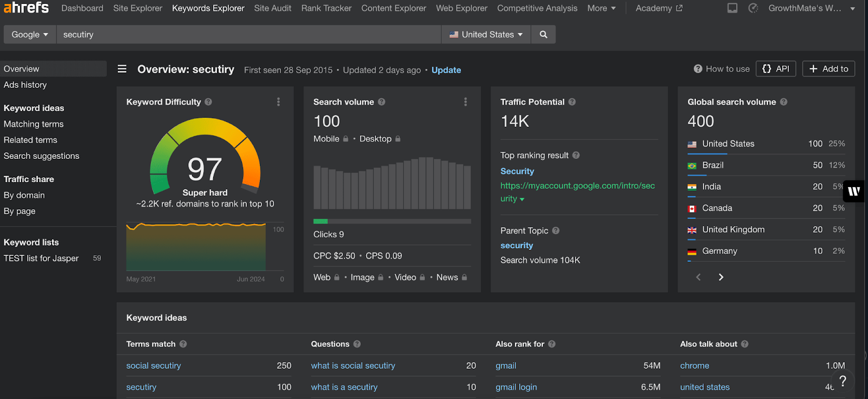Click help icon next to Questions
The width and height of the screenshot is (868, 399).
[357, 344]
